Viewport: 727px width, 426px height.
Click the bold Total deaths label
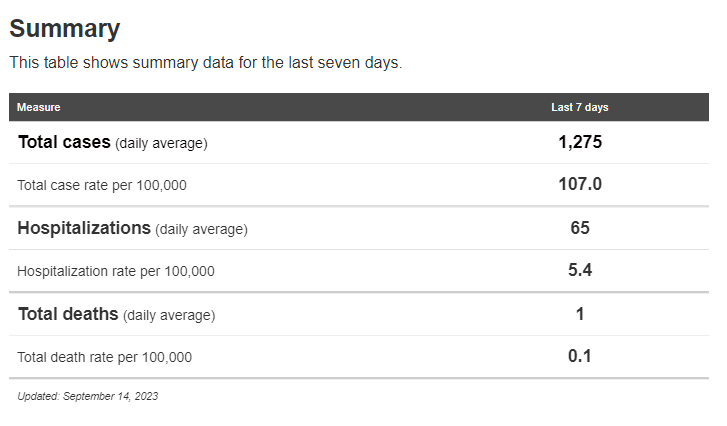(68, 314)
